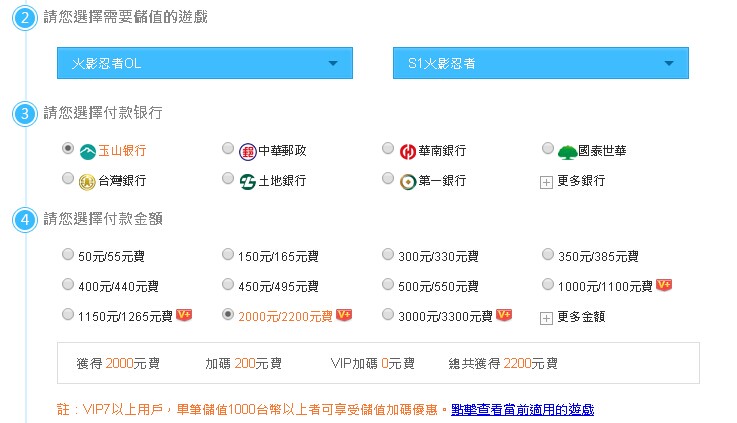The image size is (737, 423).
Task: Choose the 第一銀行 radio button
Action: click(388, 178)
